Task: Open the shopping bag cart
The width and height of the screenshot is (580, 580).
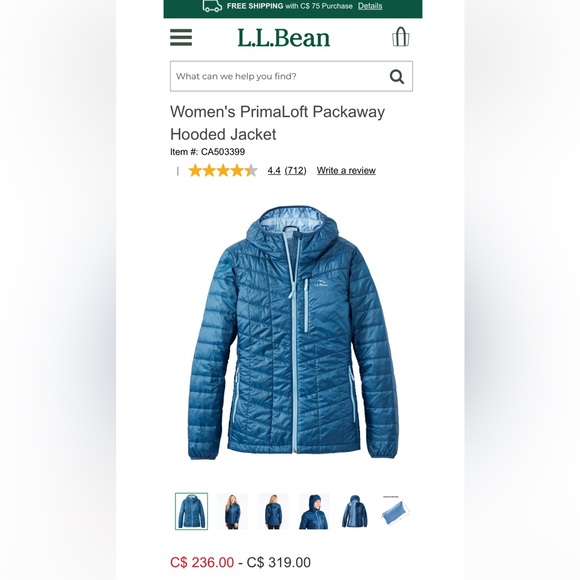Action: pyautogui.click(x=400, y=37)
